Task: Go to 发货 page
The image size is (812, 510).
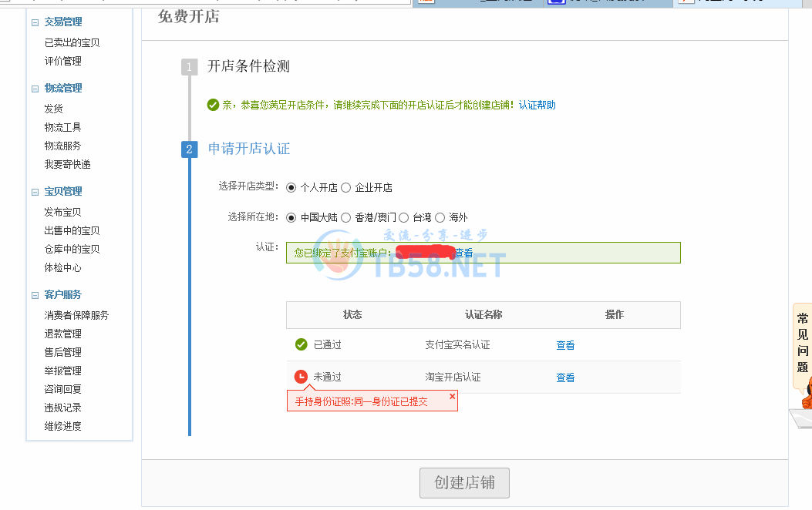Action: point(53,109)
